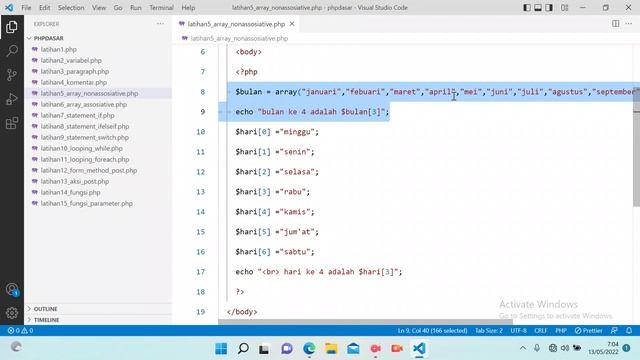Image resolution: width=640 pixels, height=360 pixels.
Task: Click the Prettier status bar item
Action: point(588,331)
